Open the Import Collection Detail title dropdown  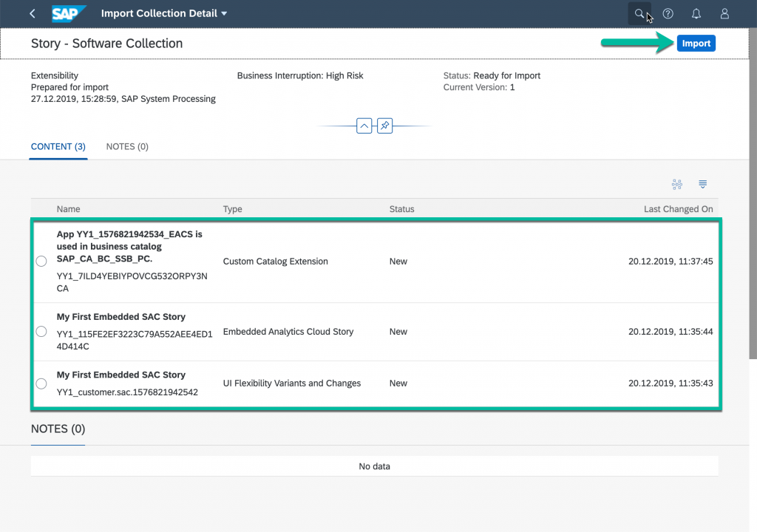pos(164,13)
